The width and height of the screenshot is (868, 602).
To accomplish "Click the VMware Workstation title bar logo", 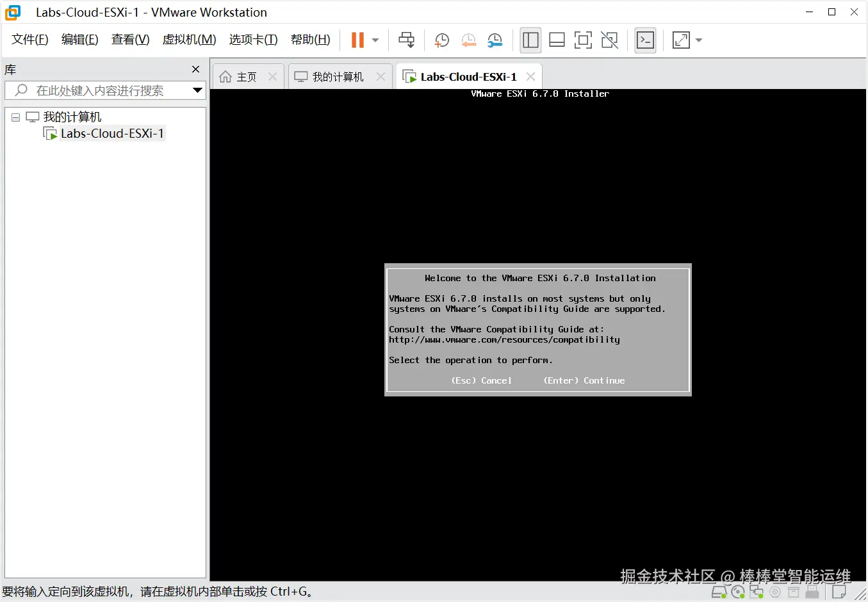I will (13, 12).
